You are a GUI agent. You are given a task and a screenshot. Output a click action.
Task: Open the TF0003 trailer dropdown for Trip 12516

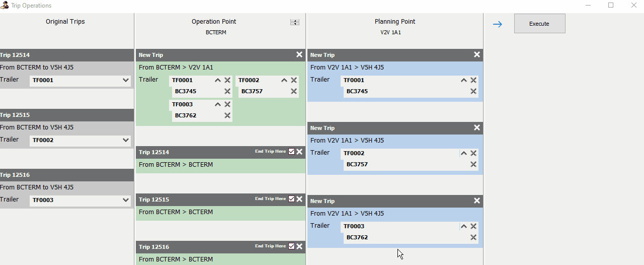(x=126, y=200)
